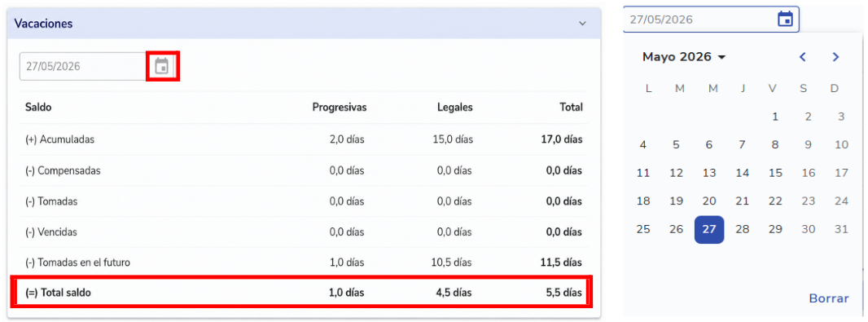The width and height of the screenshot is (868, 322).
Task: Click the 17,0 días total value
Action: click(561, 139)
